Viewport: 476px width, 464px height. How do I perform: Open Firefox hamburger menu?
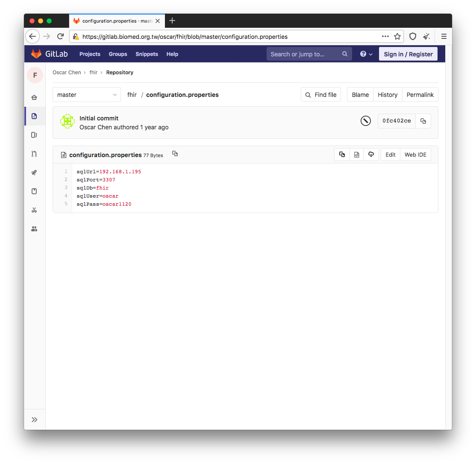(444, 36)
